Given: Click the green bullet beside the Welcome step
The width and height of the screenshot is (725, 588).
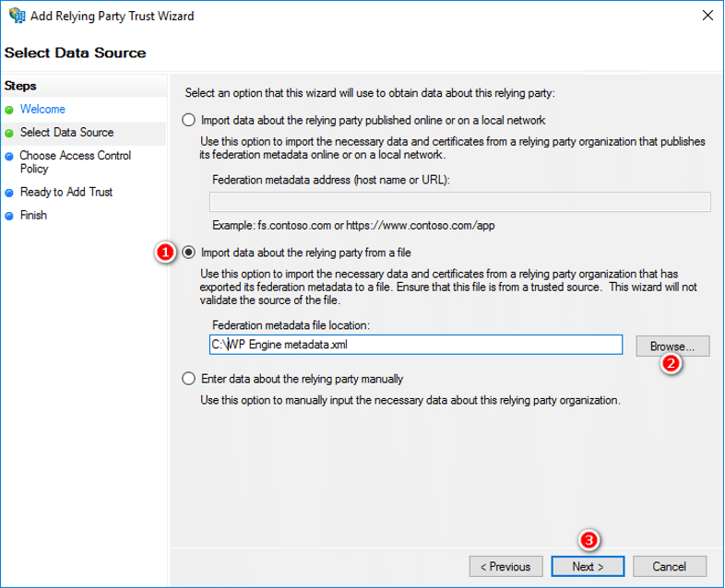Looking at the screenshot, I should point(9,110).
